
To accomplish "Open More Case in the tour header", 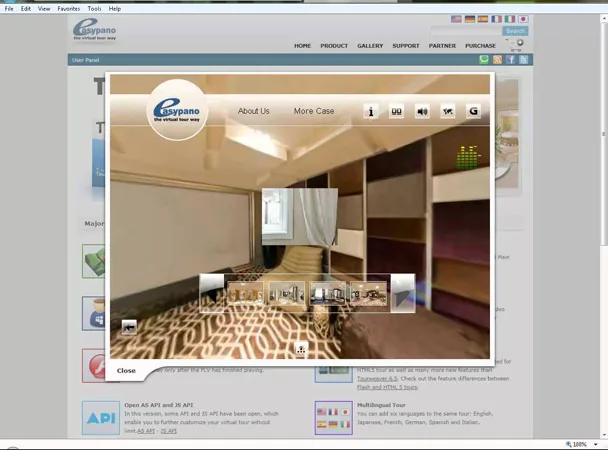I will 314,111.
